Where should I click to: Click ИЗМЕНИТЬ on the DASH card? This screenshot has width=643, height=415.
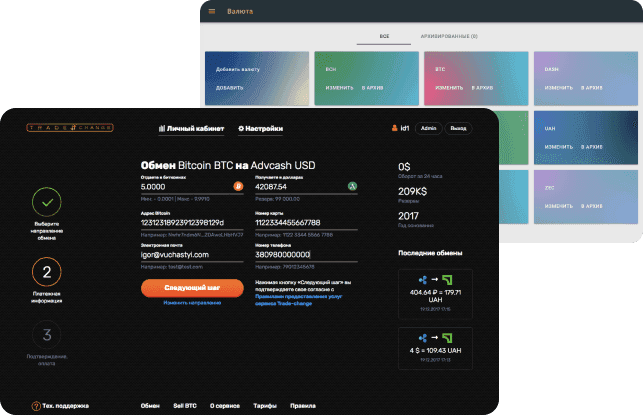tap(559, 88)
